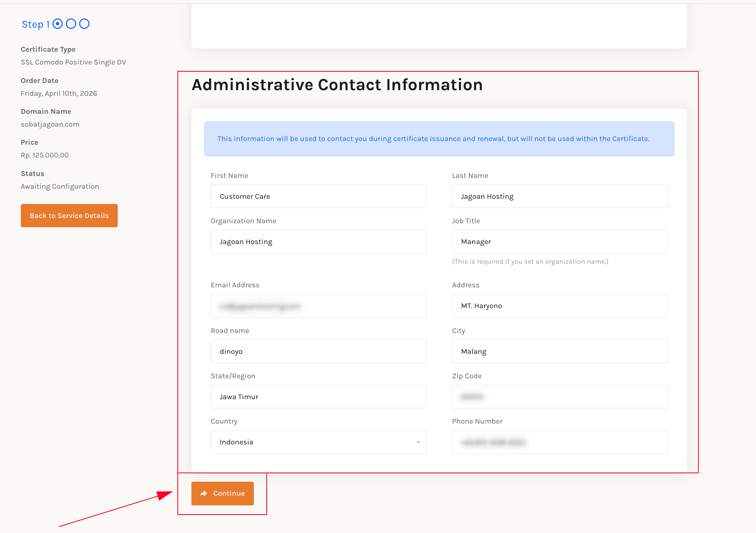Screen dimensions: 756x533
Task: Click the Continue arrow icon
Action: pyautogui.click(x=204, y=493)
